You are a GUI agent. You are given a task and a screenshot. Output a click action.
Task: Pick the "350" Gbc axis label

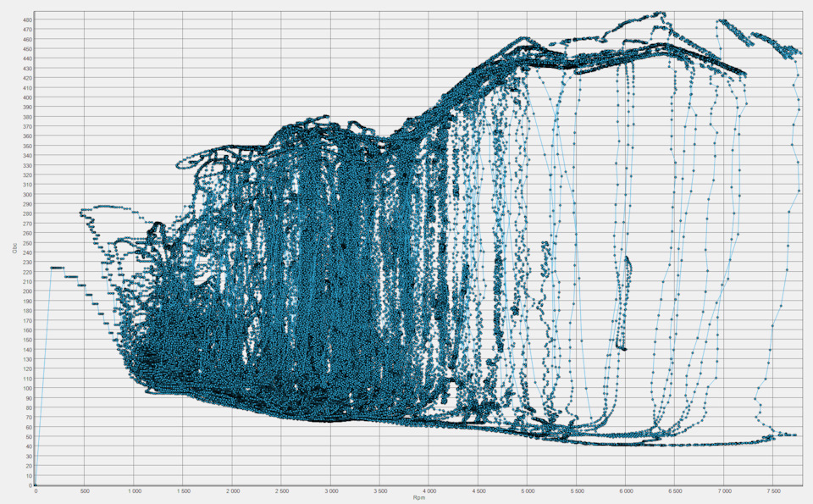tap(27, 146)
